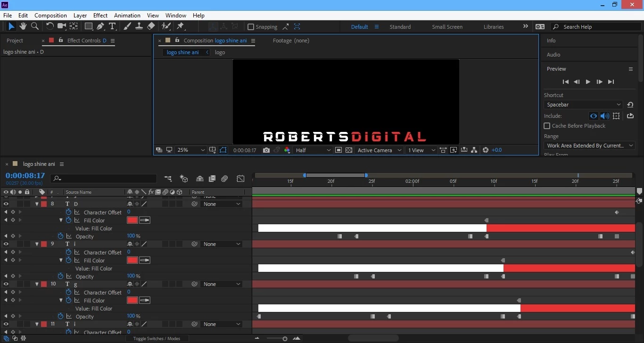Enable the Snapping checkbox
644x343 pixels.
click(x=251, y=27)
